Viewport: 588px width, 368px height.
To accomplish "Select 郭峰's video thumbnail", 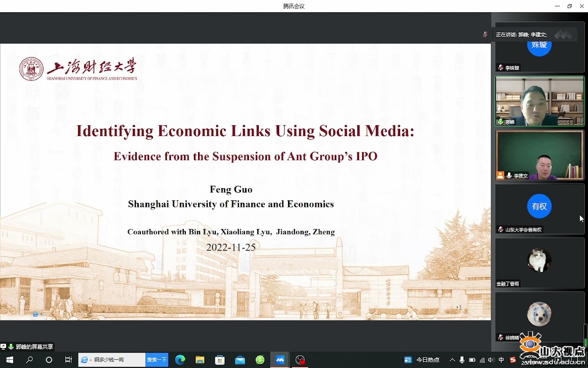I will [x=540, y=101].
